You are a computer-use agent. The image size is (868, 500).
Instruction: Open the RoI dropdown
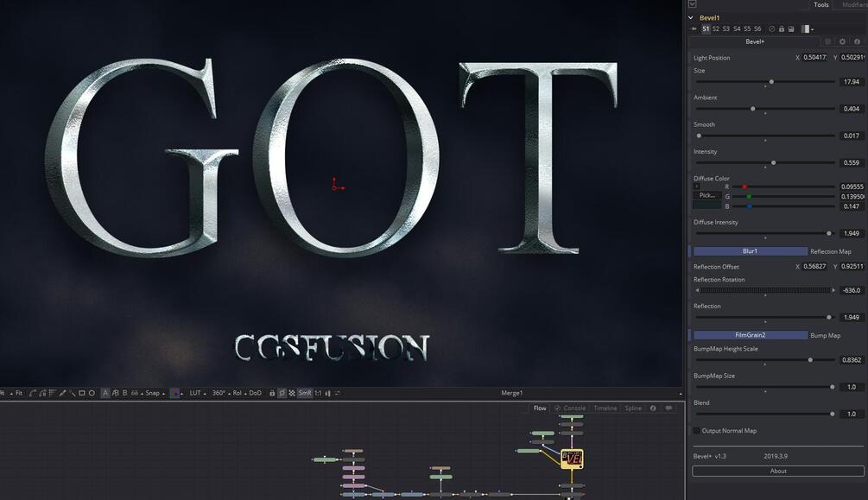(239, 393)
